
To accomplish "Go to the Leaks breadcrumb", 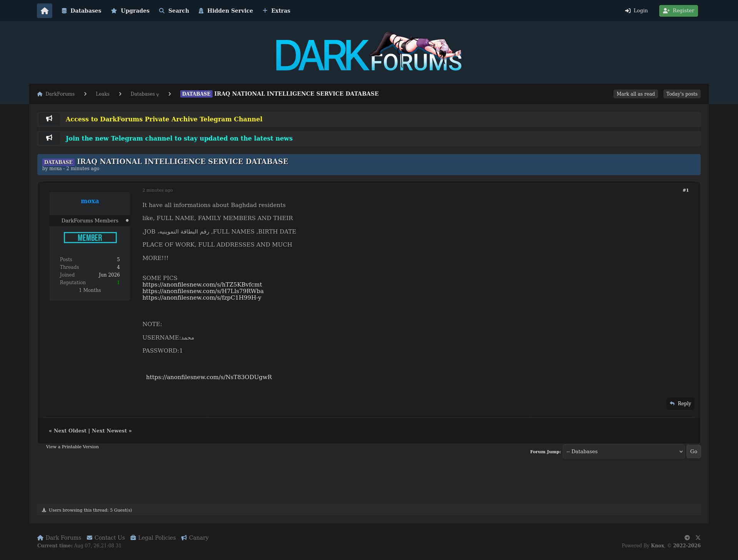I will click(103, 94).
